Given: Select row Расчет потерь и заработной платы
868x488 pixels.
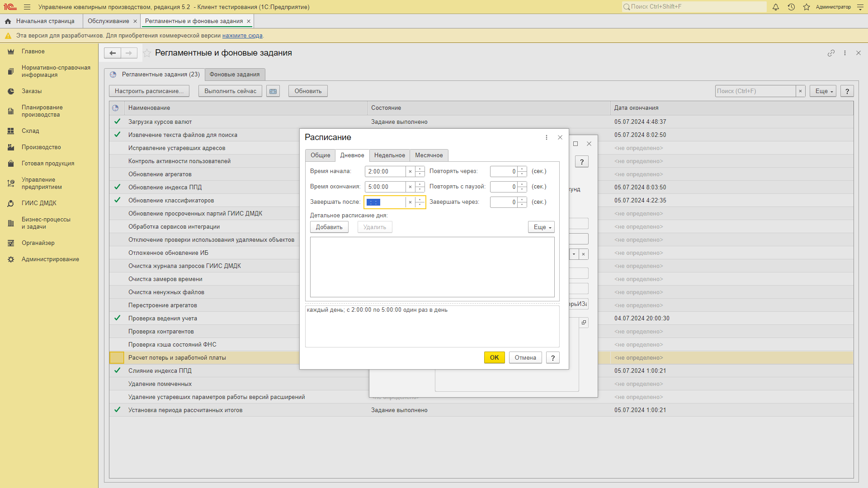Looking at the screenshot, I should click(x=481, y=358).
